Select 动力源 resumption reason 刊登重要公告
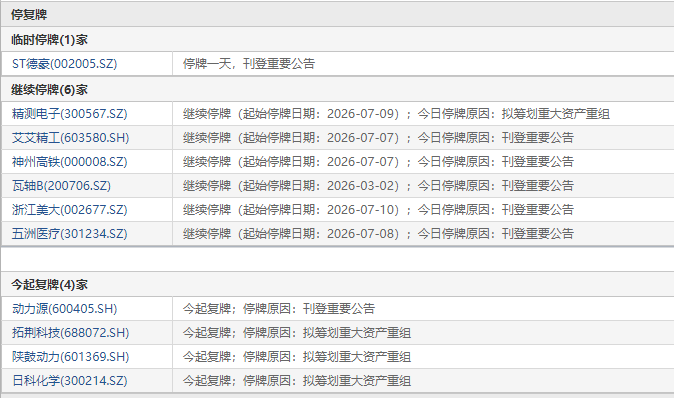 [279, 309]
